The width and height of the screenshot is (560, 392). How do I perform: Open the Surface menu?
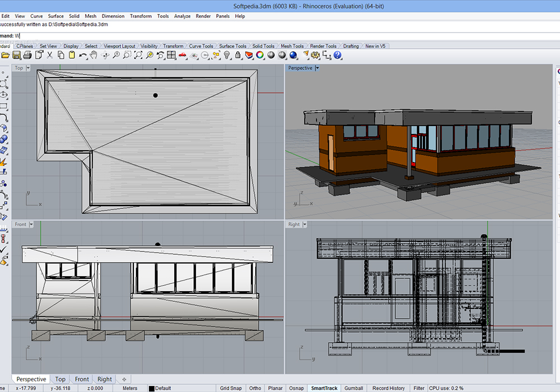point(55,16)
